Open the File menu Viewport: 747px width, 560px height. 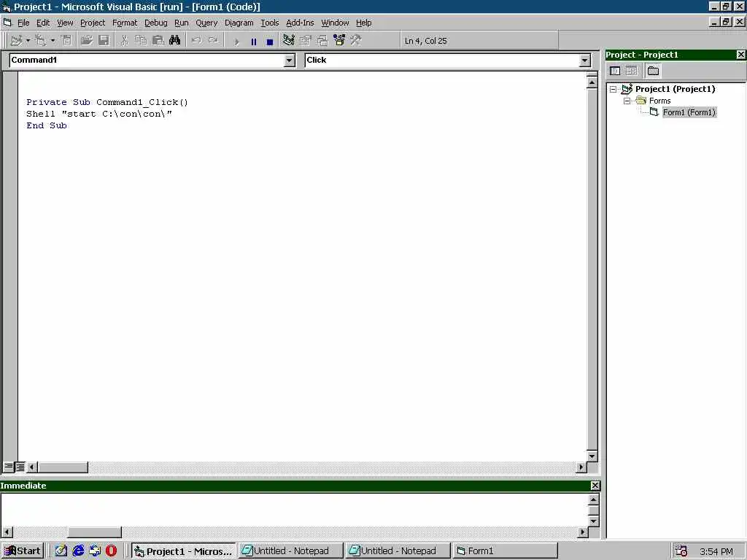point(23,23)
